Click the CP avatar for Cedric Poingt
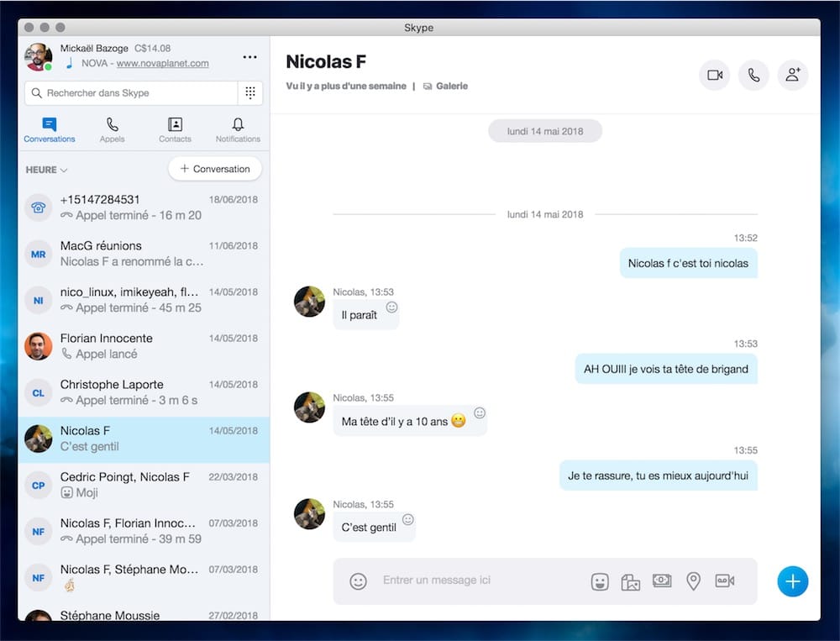The image size is (840, 641). coord(38,485)
